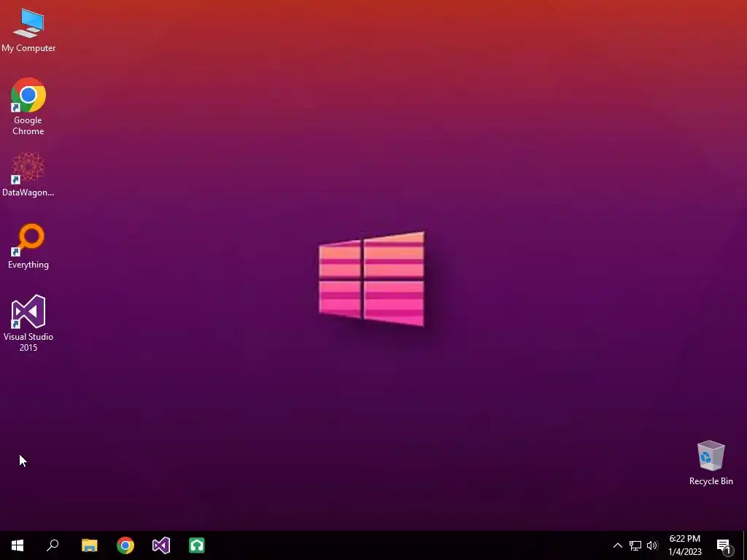Open the volume control tray icon

pyautogui.click(x=652, y=545)
